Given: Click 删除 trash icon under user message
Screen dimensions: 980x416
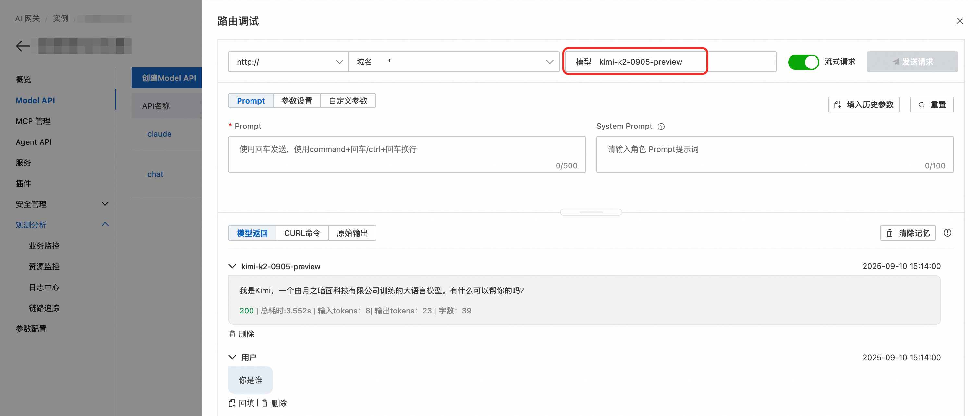Looking at the screenshot, I should point(265,403).
